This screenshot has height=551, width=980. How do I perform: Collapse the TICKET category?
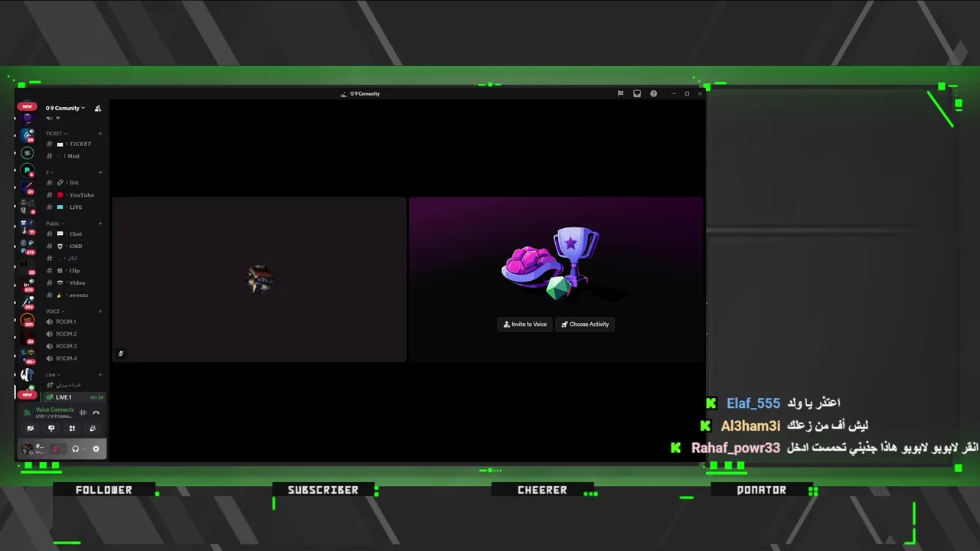[55, 134]
